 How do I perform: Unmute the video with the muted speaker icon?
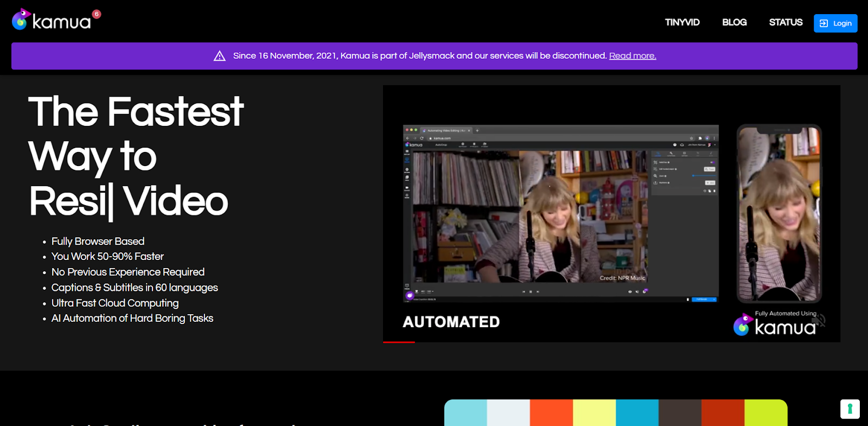818,320
